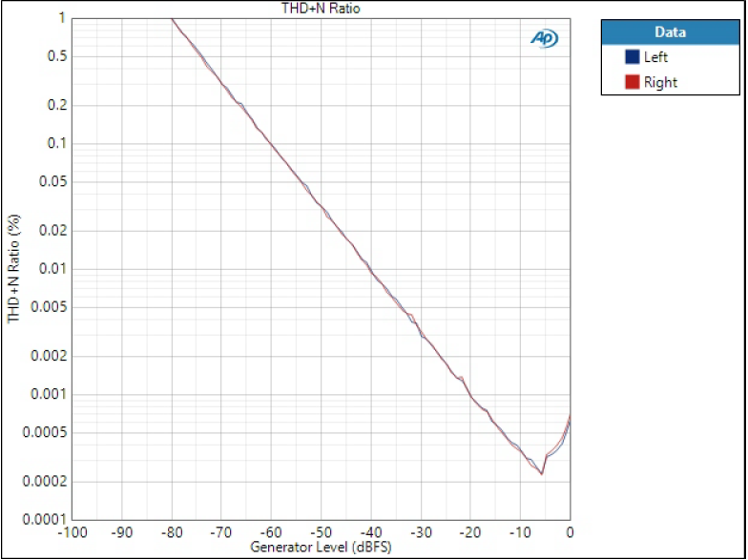Click the THD+N Ratio (%) vertical axis label
Viewport: 748px width, 560px height.
pyautogui.click(x=13, y=269)
